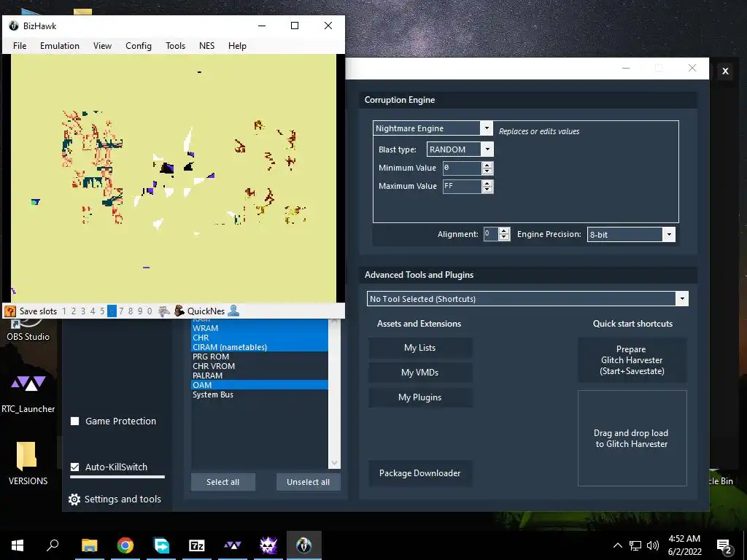Click the X button right of RTC window

(x=725, y=71)
